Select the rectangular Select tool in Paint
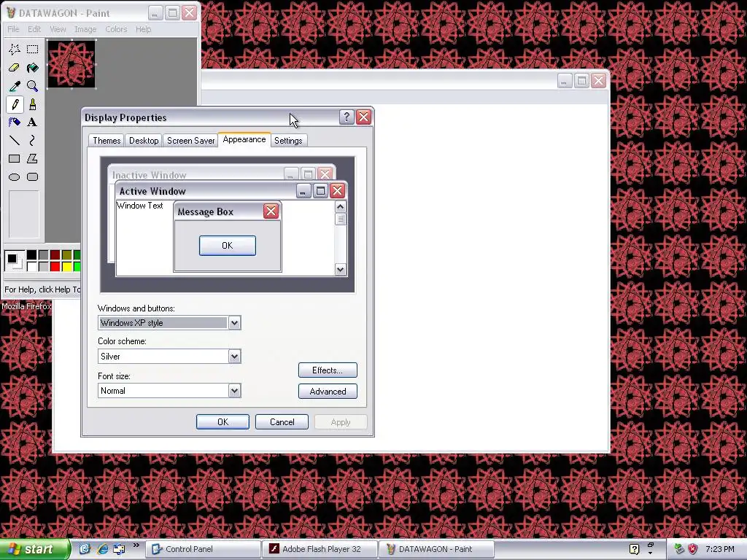 point(32,49)
